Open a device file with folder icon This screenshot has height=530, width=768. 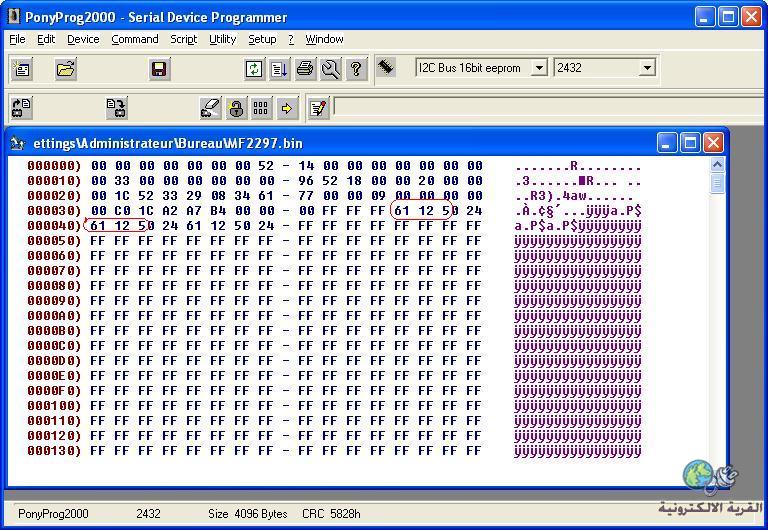66,69
